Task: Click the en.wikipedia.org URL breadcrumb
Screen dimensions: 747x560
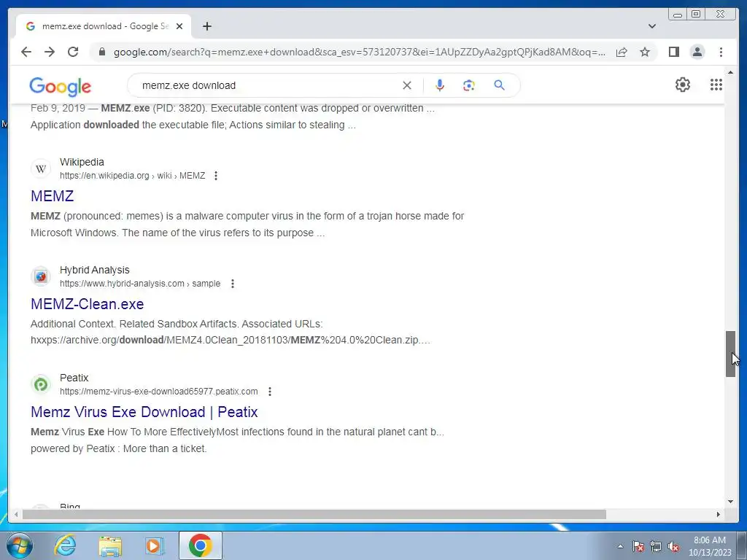Action: 133,176
